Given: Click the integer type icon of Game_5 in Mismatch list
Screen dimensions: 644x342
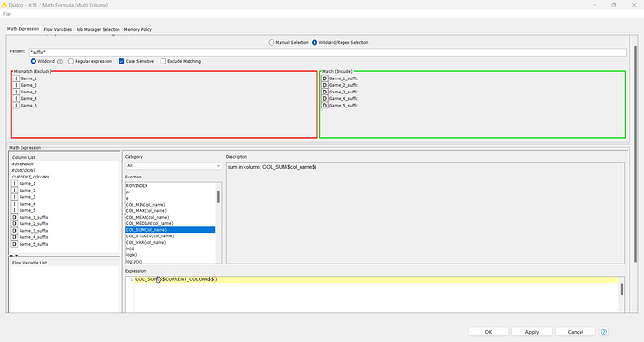Looking at the screenshot, I should 16,106.
